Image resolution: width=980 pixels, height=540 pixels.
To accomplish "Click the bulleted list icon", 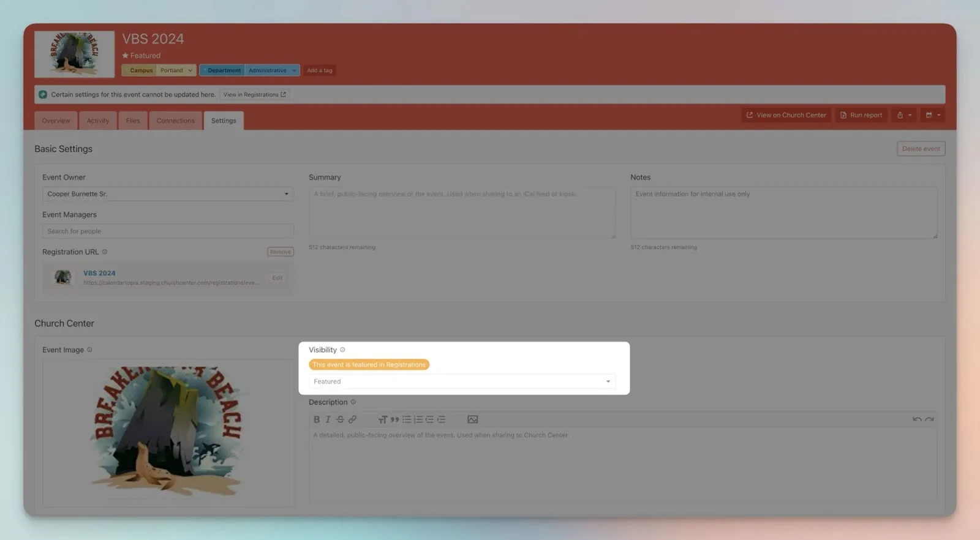I will click(407, 419).
